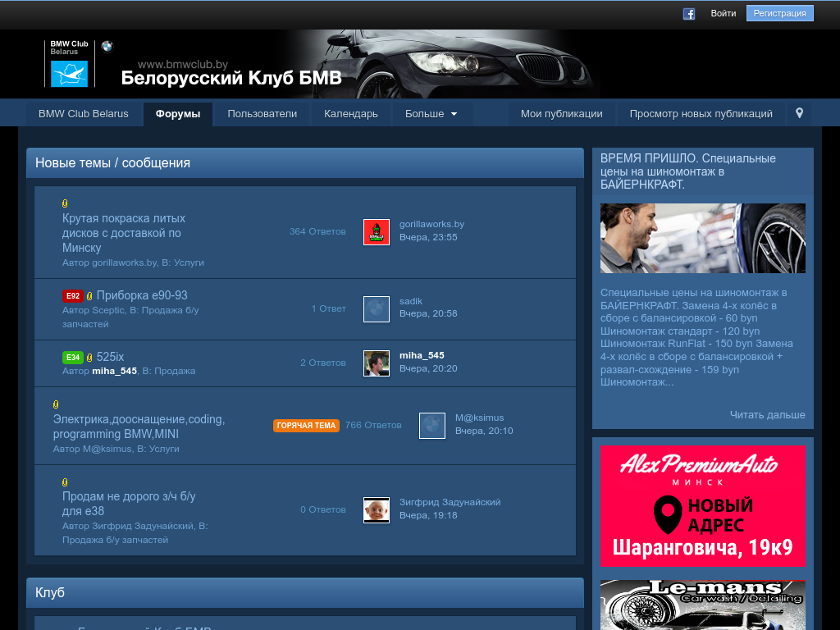Click Читать дальше link
840x630 pixels.
point(767,415)
